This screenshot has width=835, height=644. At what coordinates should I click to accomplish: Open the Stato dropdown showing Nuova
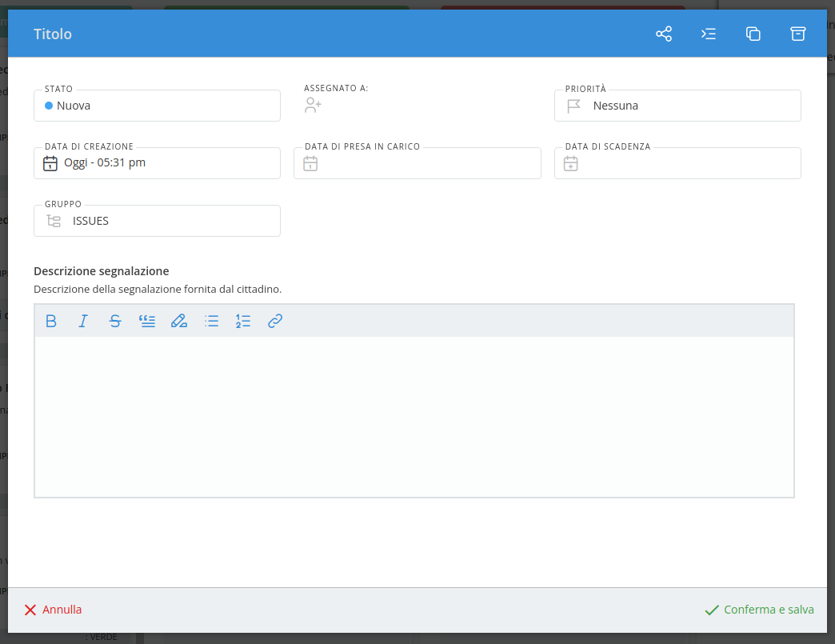click(x=157, y=106)
